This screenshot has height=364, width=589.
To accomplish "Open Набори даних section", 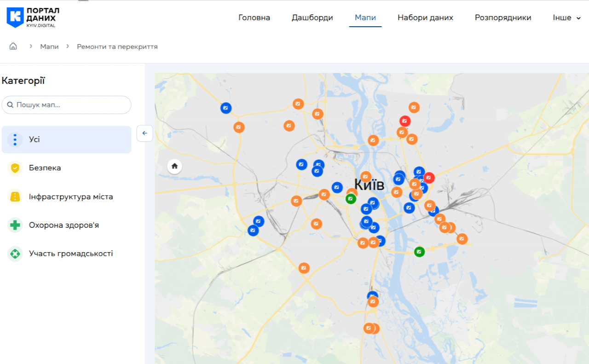I will point(425,17).
